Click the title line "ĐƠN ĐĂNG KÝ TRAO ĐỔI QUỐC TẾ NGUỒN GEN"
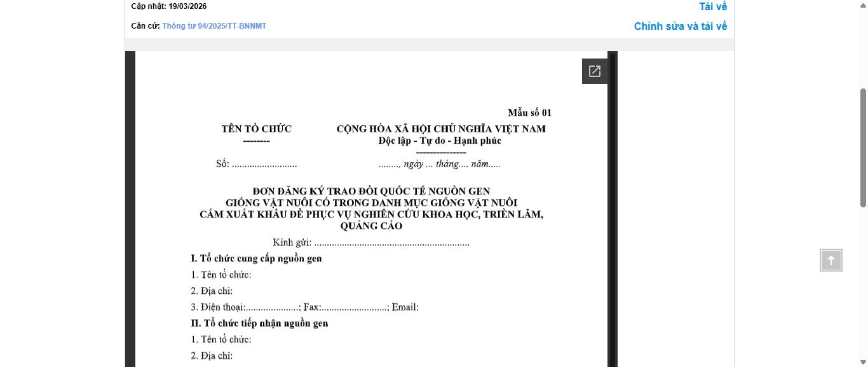 (371, 191)
